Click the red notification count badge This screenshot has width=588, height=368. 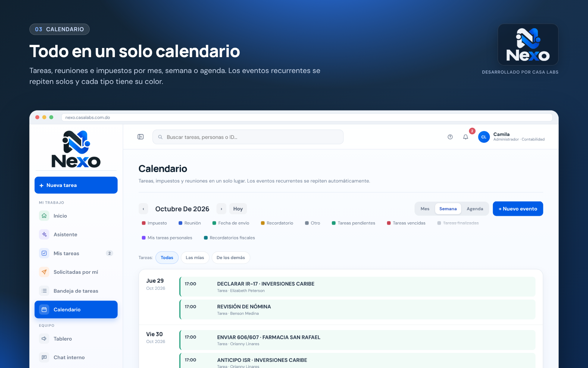click(472, 131)
